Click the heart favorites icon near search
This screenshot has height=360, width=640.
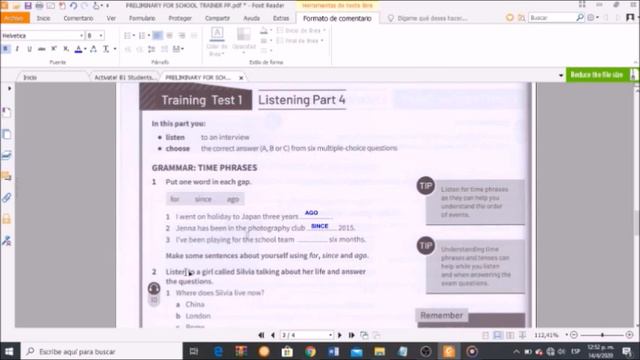(509, 18)
